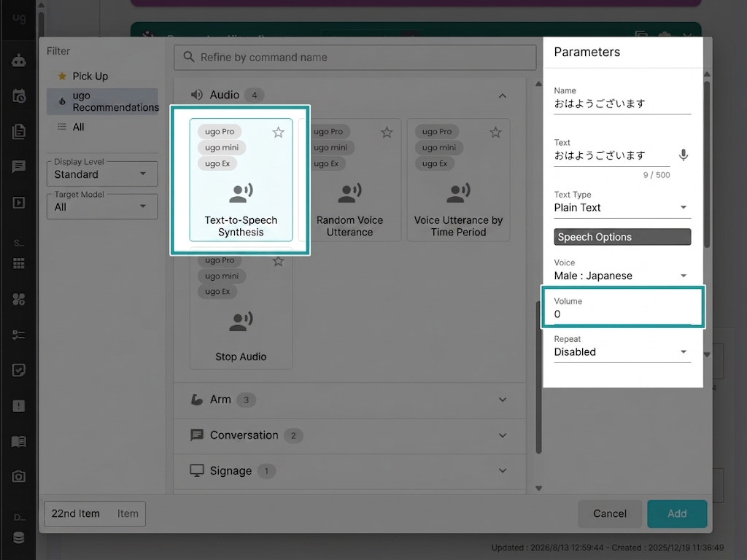Click the command list vertical scrollbar

pyautogui.click(x=539, y=376)
